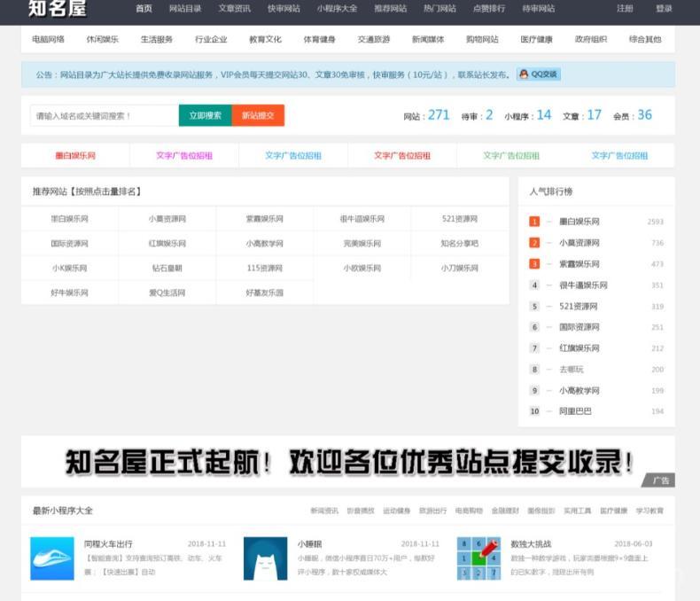Click the orange 新站提交 button
This screenshot has height=601, width=700.
pos(258,115)
